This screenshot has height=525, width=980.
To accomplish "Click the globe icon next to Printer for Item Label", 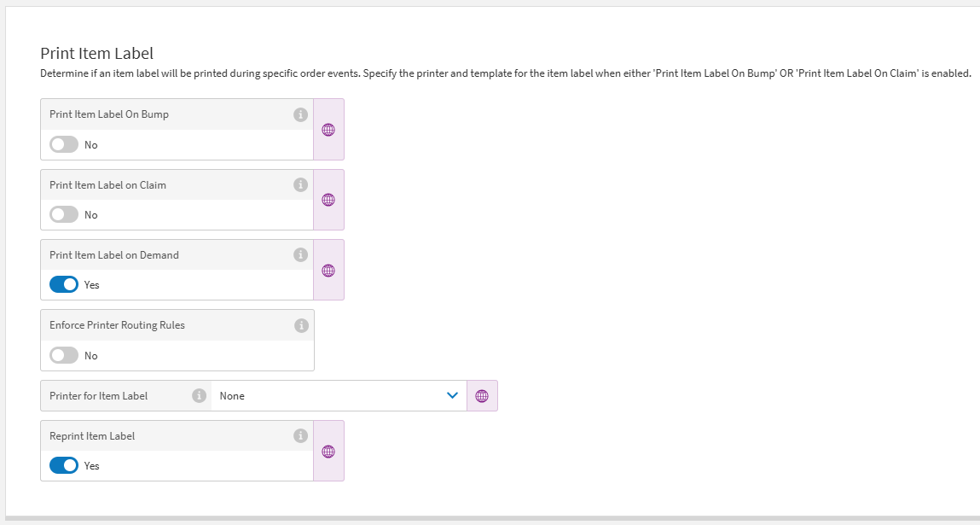I will (x=482, y=395).
